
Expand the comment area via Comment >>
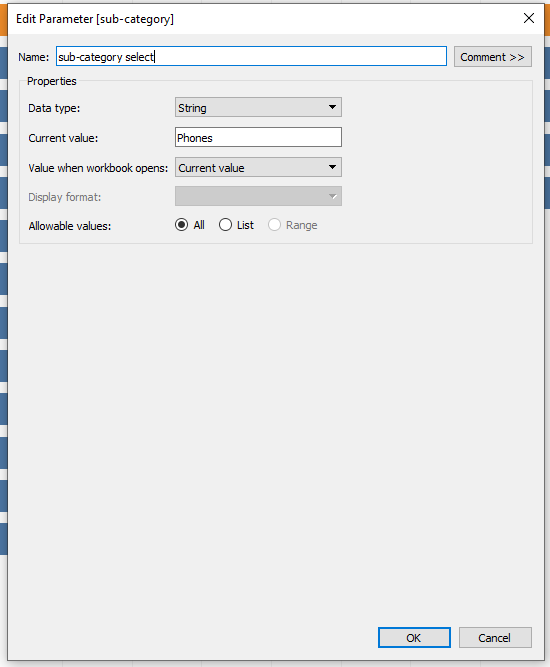[493, 57]
